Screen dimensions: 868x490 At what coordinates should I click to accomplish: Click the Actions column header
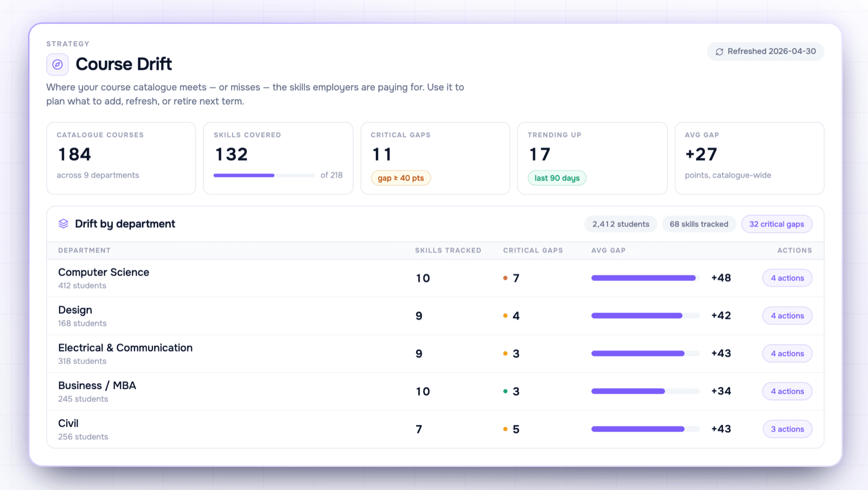795,251
